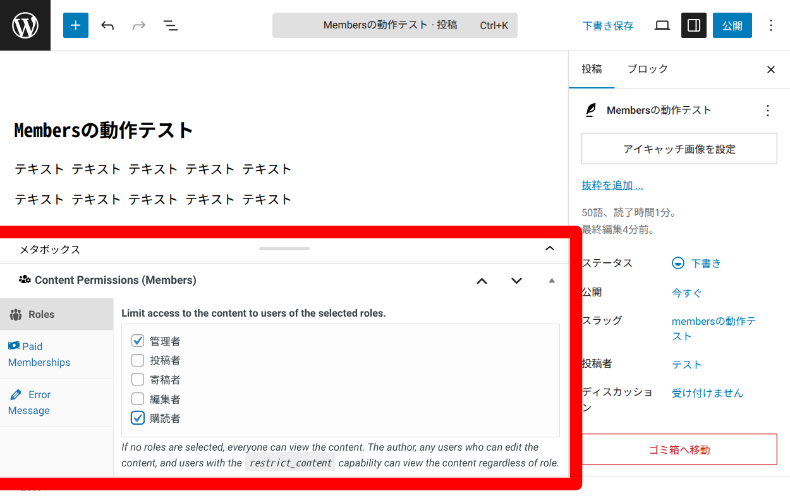This screenshot has height=496, width=790.
Task: Edit the slug membersの動作テスト
Action: pyautogui.click(x=713, y=329)
